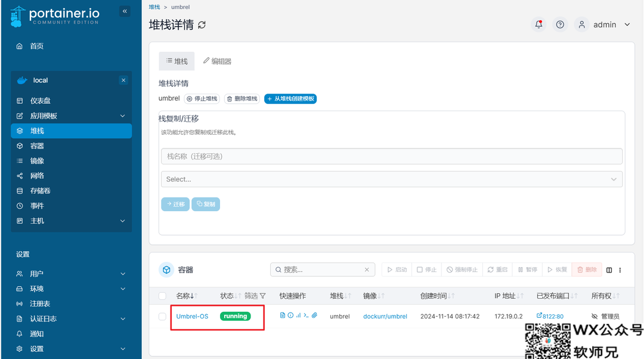The height and width of the screenshot is (359, 644).
Task: Open the 网络 networks page
Action: pos(36,176)
